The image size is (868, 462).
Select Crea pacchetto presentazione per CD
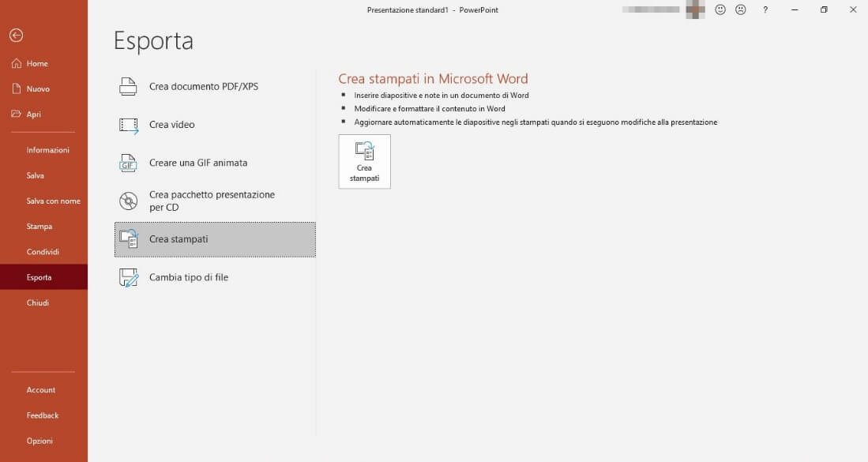pos(215,201)
